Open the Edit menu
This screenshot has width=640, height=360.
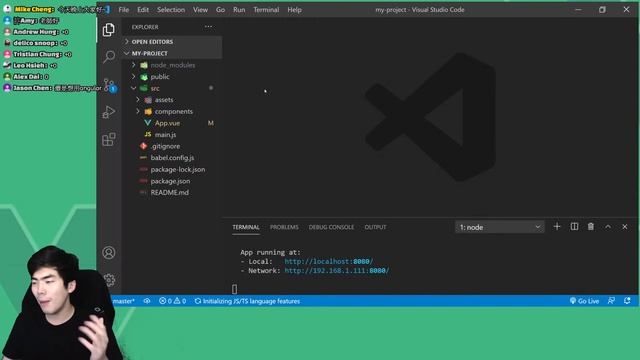143,10
